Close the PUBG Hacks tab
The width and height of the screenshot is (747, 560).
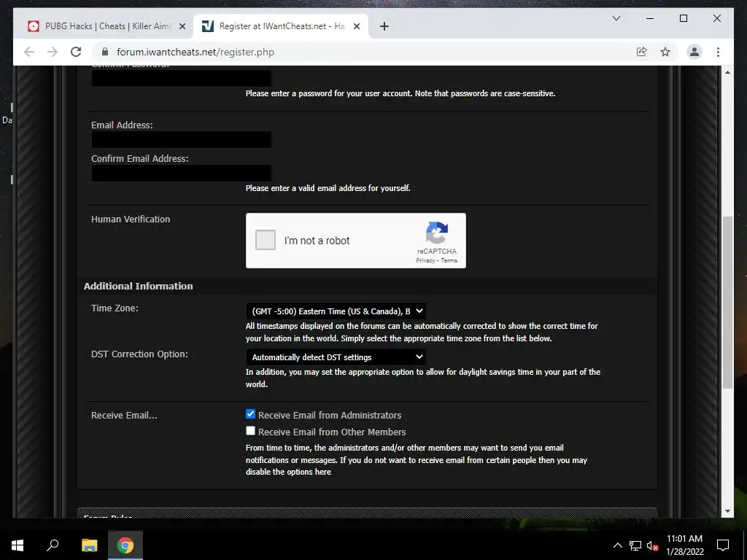(x=182, y=26)
